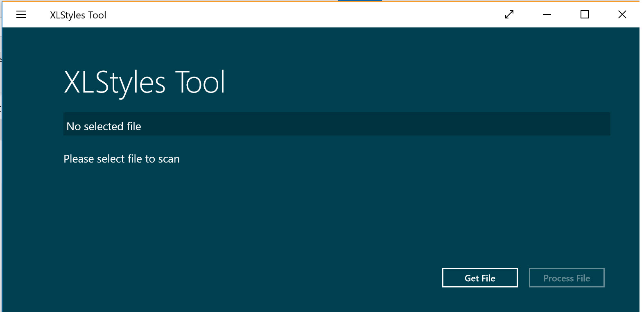Viewport: 644px width, 312px height.
Task: Click the XLStyles Tool title bar label
Action: pyautogui.click(x=78, y=15)
